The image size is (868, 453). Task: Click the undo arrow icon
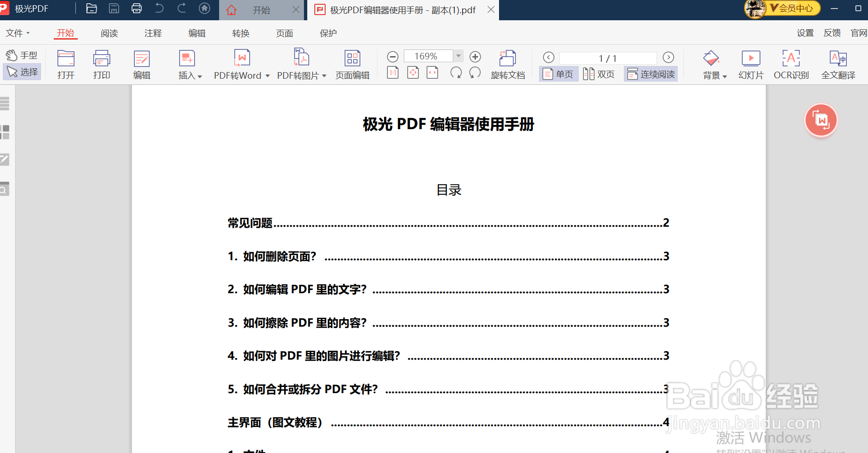coord(159,8)
